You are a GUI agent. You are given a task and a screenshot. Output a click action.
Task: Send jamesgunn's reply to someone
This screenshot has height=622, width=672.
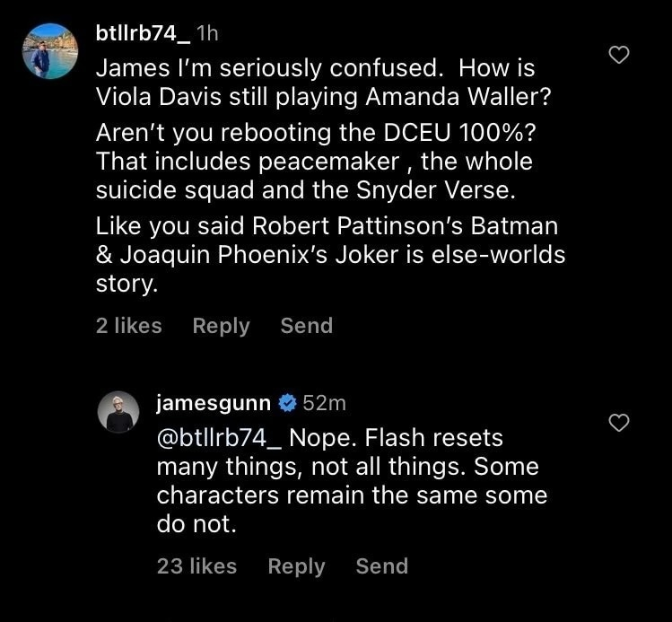click(381, 566)
